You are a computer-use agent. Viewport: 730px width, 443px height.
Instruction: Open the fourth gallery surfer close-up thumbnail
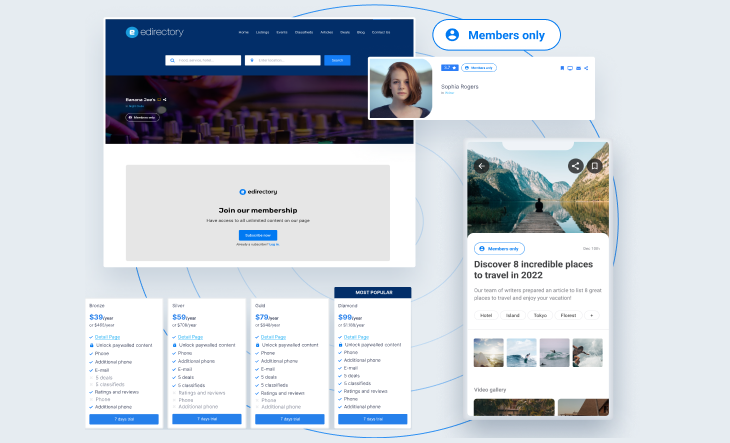(588, 353)
